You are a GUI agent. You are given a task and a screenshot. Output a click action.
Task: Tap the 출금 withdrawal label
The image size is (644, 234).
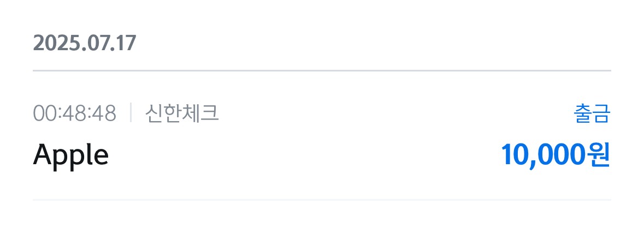592,114
